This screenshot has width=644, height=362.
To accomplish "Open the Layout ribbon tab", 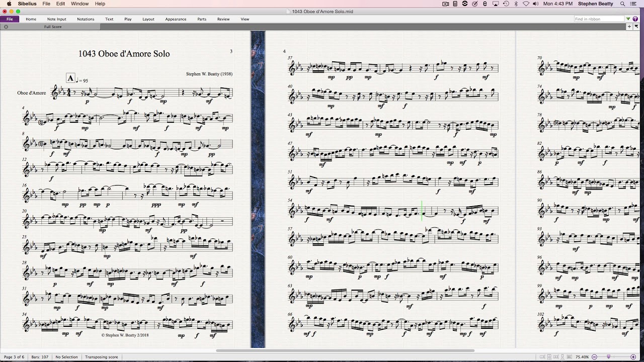I will click(x=148, y=19).
